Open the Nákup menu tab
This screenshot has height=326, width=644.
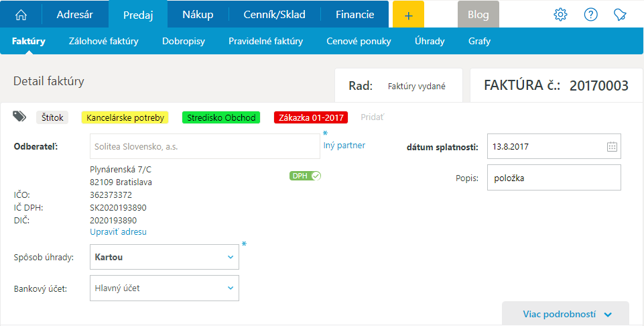197,14
